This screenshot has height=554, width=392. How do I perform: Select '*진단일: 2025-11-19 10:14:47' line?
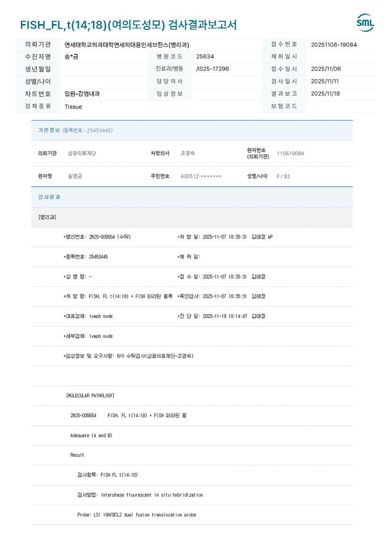coord(221,316)
